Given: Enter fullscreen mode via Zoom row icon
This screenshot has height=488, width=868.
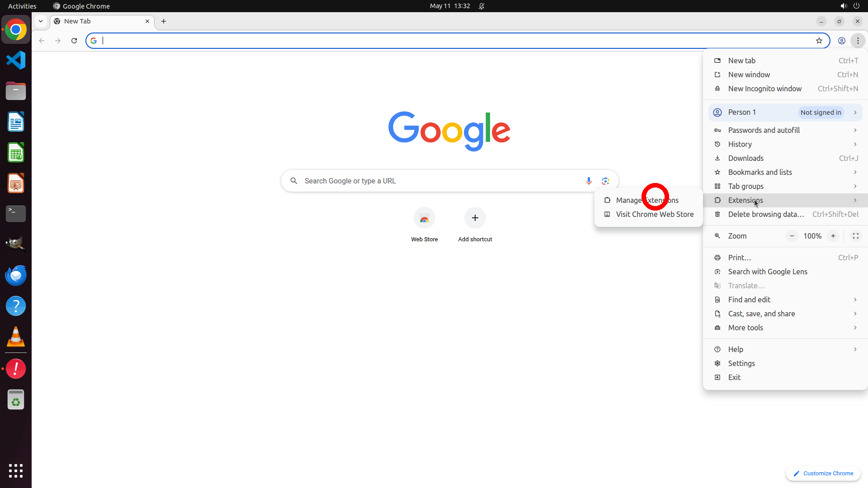Looking at the screenshot, I should 855,236.
